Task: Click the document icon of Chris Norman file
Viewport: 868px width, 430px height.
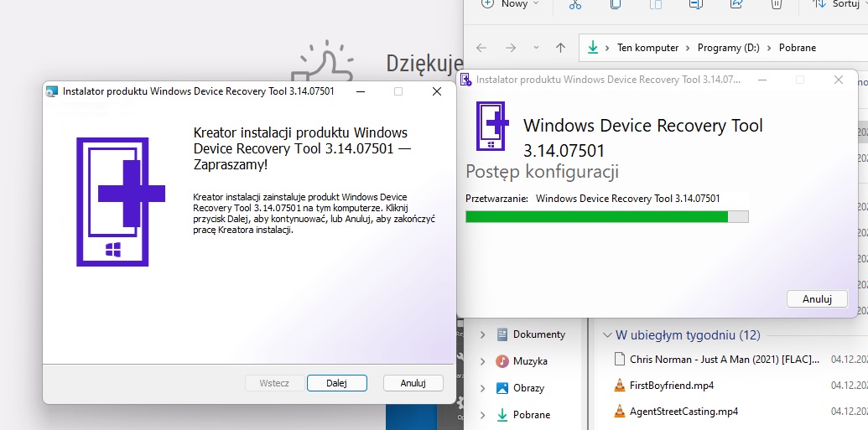Action: tap(620, 359)
